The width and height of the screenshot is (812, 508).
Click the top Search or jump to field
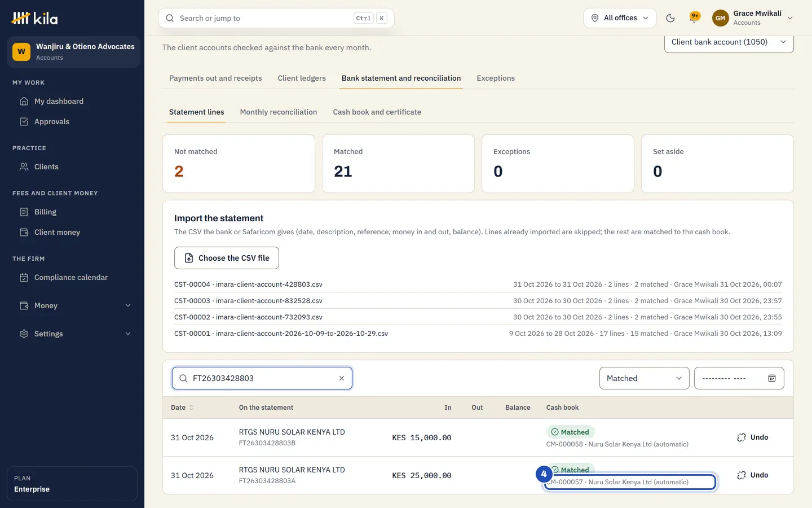(x=276, y=18)
